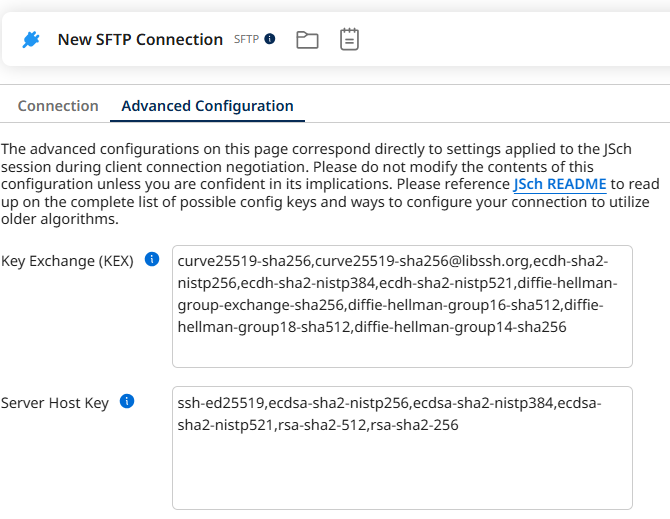
Task: Open the notes icon in the header
Action: [349, 40]
